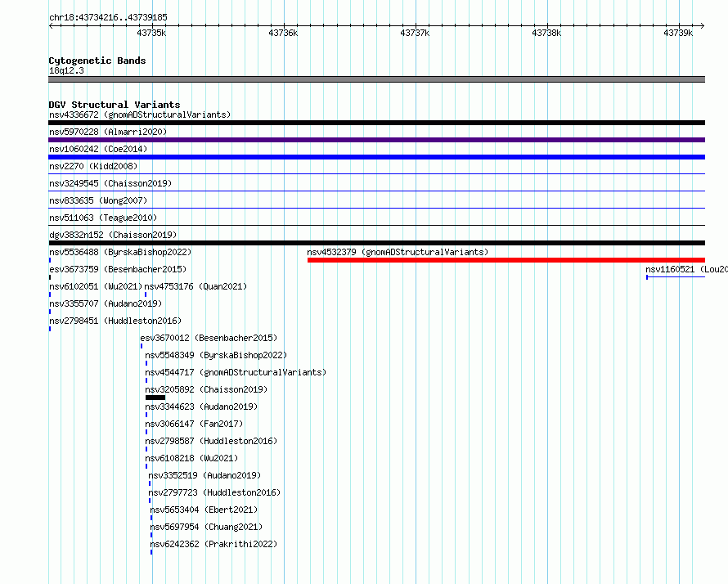Open nsv3066147 (Fan2017) label
The image size is (728, 584).
(194, 424)
